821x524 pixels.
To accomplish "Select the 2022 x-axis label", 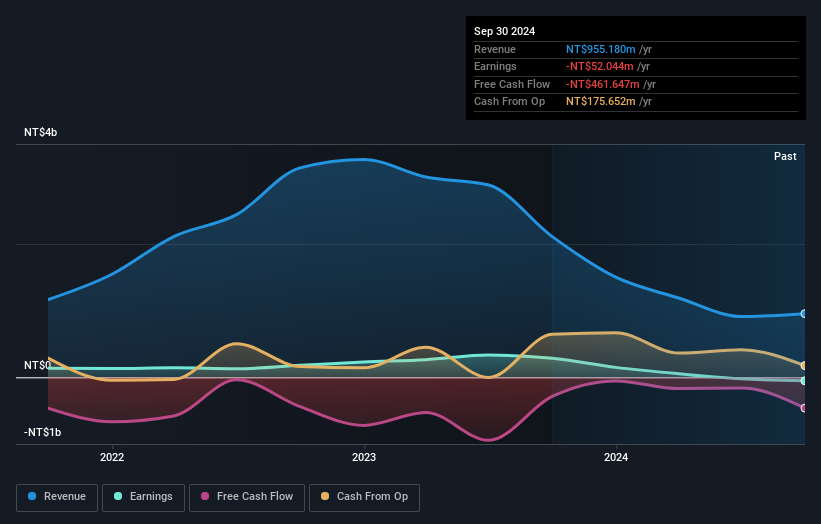I will click(x=112, y=457).
